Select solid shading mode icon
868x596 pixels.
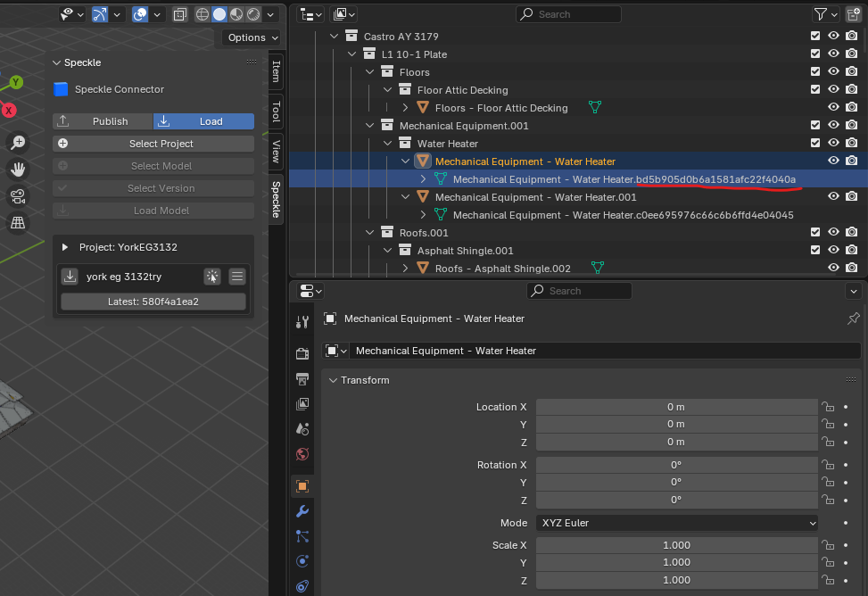coord(219,14)
